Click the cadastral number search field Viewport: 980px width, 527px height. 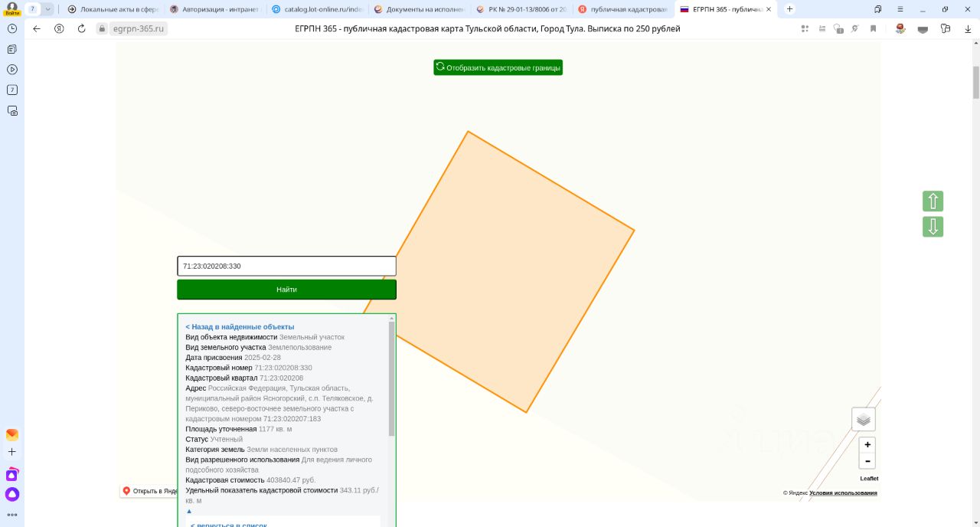click(x=286, y=266)
